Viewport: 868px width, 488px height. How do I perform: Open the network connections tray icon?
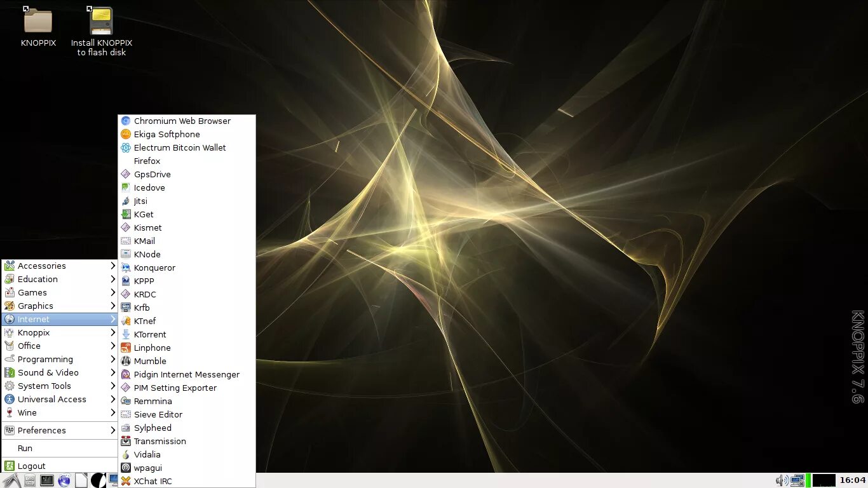tap(797, 480)
